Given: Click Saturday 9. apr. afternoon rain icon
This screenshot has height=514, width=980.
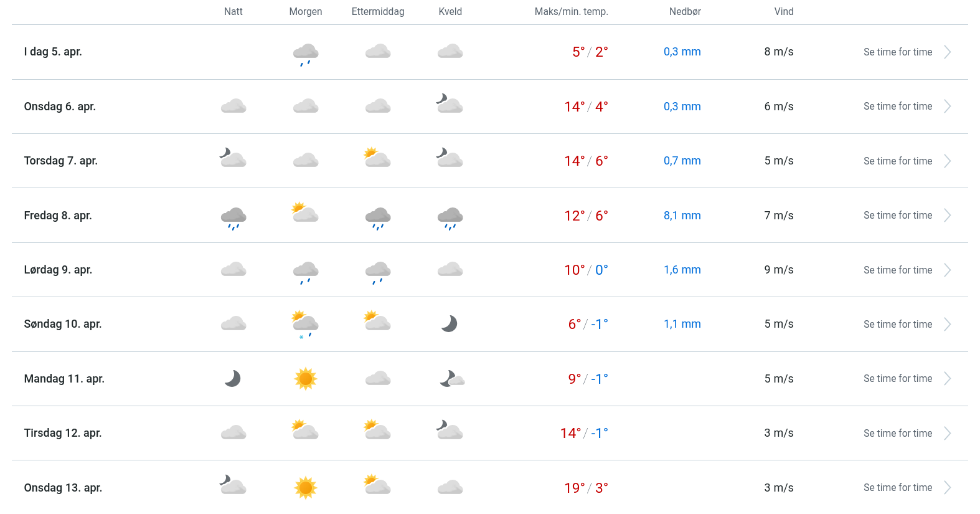Looking at the screenshot, I should tap(378, 272).
